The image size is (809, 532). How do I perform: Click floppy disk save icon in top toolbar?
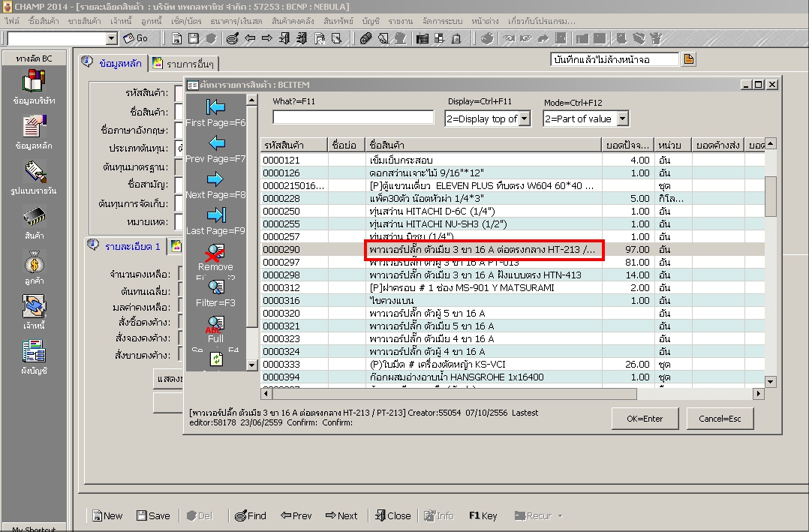pos(194,39)
